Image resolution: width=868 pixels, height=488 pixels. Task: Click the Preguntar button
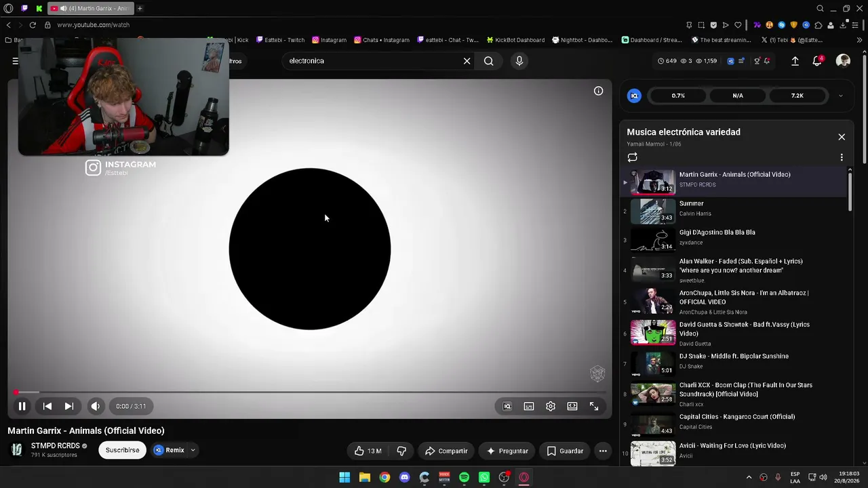507,451
